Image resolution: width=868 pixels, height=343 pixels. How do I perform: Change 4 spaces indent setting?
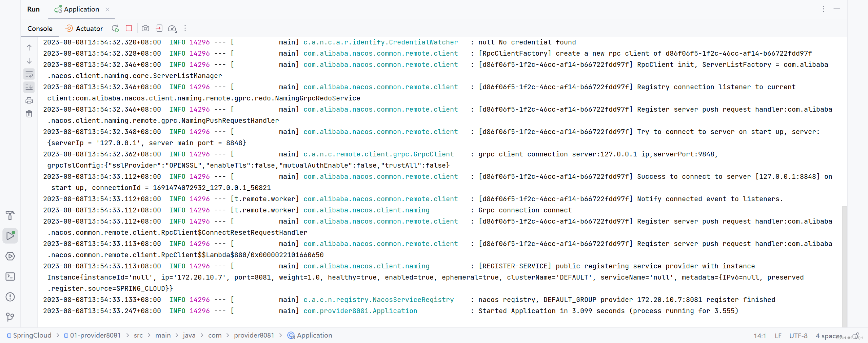pyautogui.click(x=829, y=336)
